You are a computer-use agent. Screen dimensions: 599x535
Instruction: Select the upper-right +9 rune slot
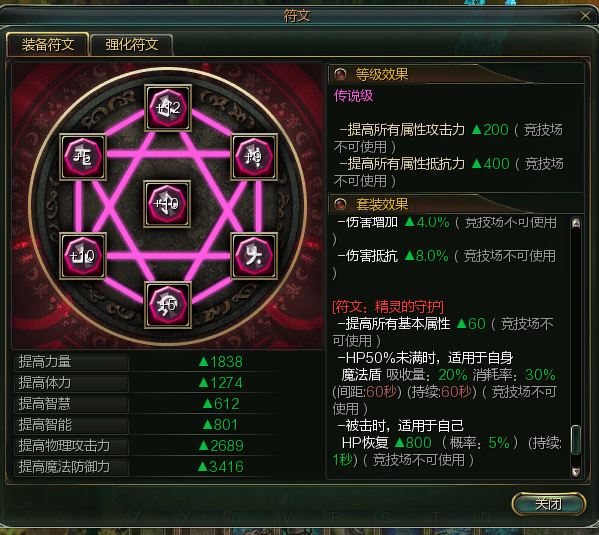pos(254,157)
